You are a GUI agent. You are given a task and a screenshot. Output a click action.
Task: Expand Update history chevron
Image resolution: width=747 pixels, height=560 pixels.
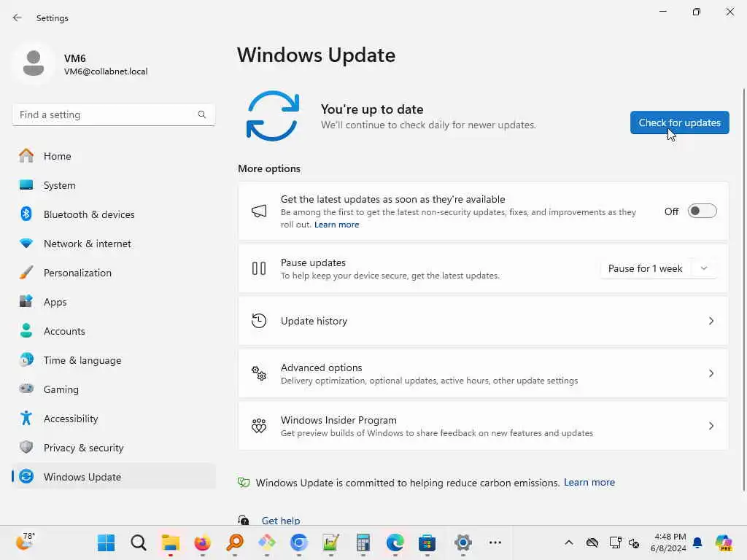[711, 321]
